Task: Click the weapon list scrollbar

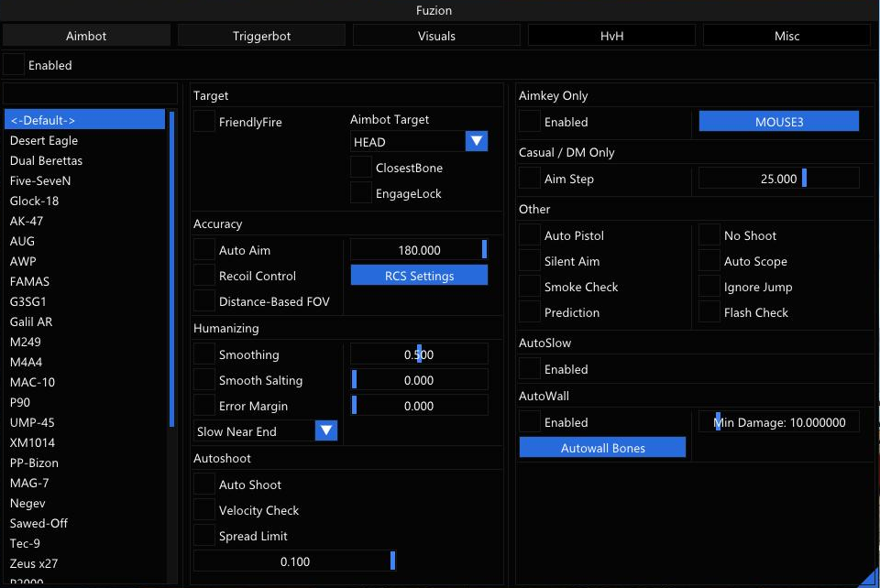Action: pos(171,269)
